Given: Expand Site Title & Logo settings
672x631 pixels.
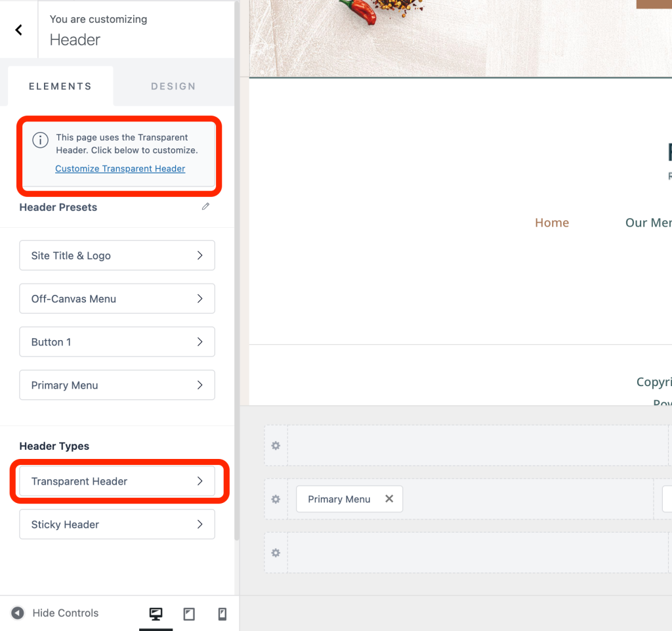Looking at the screenshot, I should pos(117,255).
